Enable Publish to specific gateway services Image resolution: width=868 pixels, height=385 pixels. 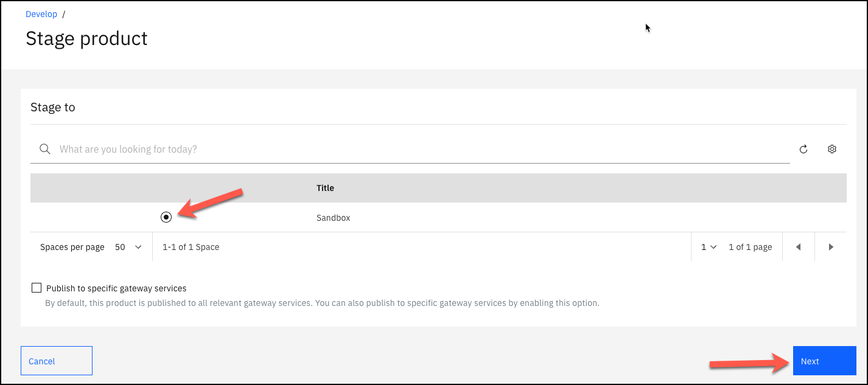37,288
